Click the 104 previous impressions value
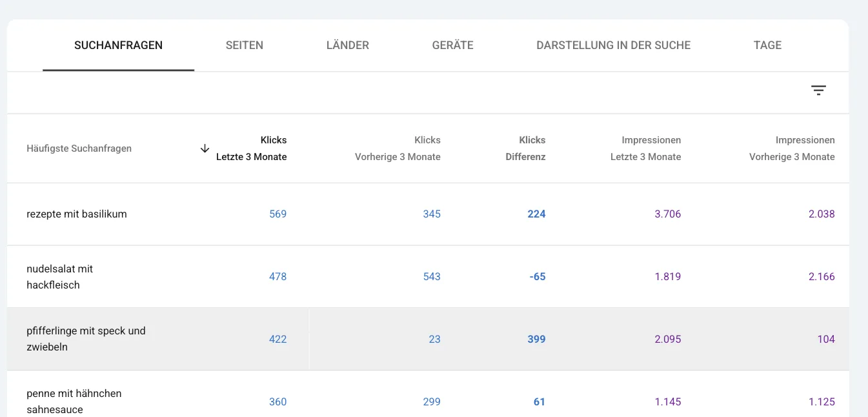The width and height of the screenshot is (868, 417). click(x=826, y=340)
